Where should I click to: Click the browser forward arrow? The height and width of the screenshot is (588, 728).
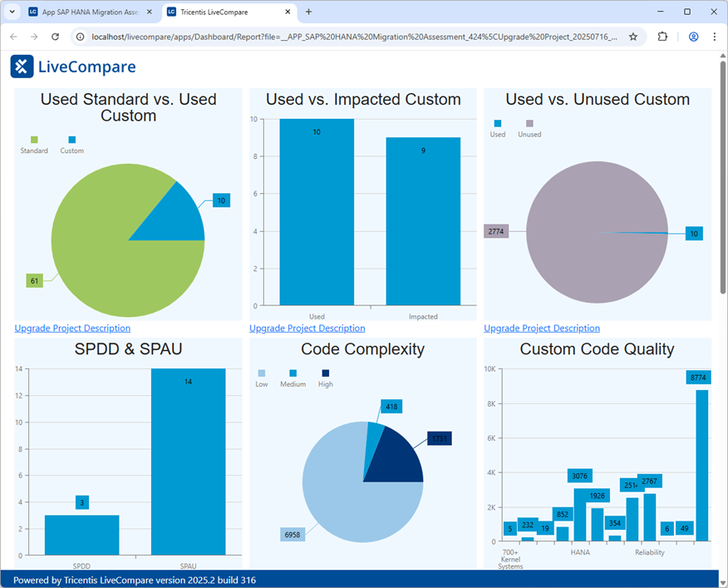34,37
